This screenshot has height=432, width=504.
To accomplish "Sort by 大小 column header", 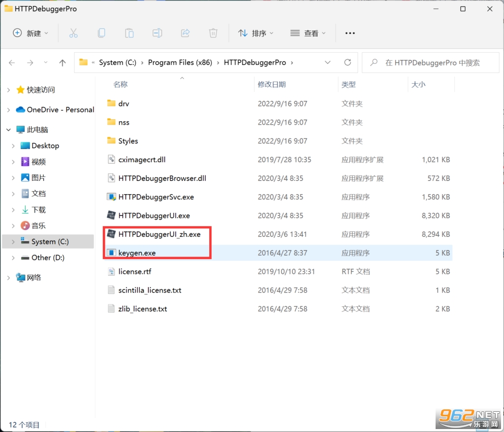I will [x=418, y=84].
